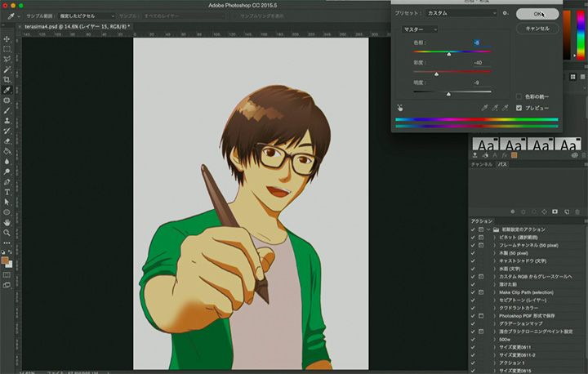The height and width of the screenshot is (374, 588).
Task: Expand the キャストシャドウ (文字) action
Action: (494, 260)
